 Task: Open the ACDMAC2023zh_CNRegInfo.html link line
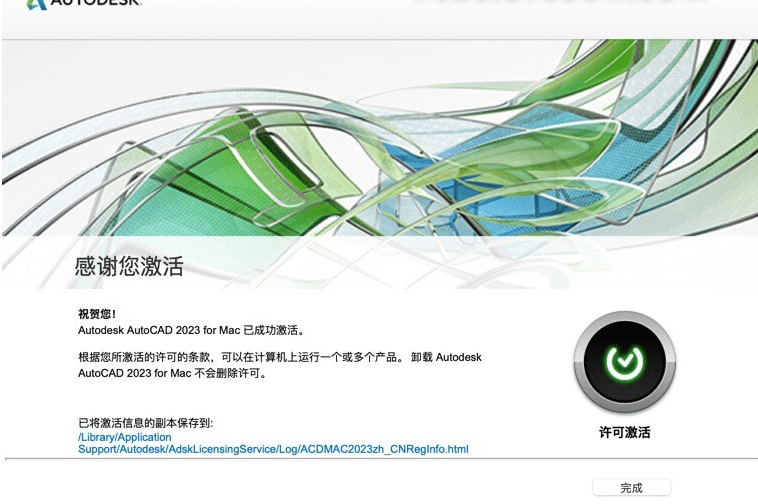(272, 450)
